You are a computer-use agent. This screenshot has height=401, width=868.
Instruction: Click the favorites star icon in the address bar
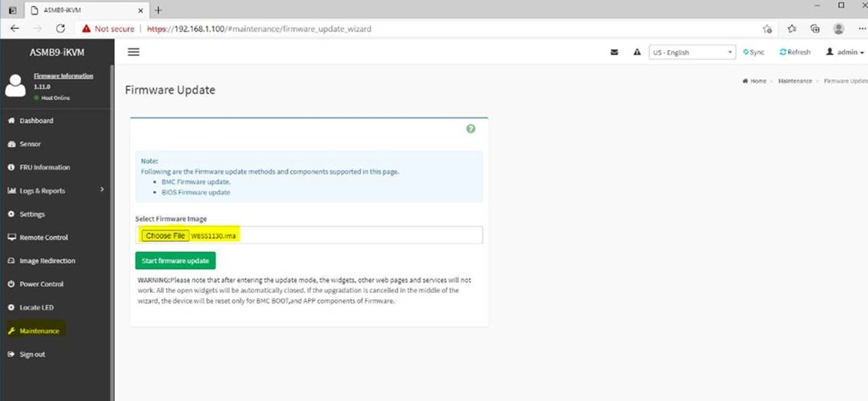792,29
